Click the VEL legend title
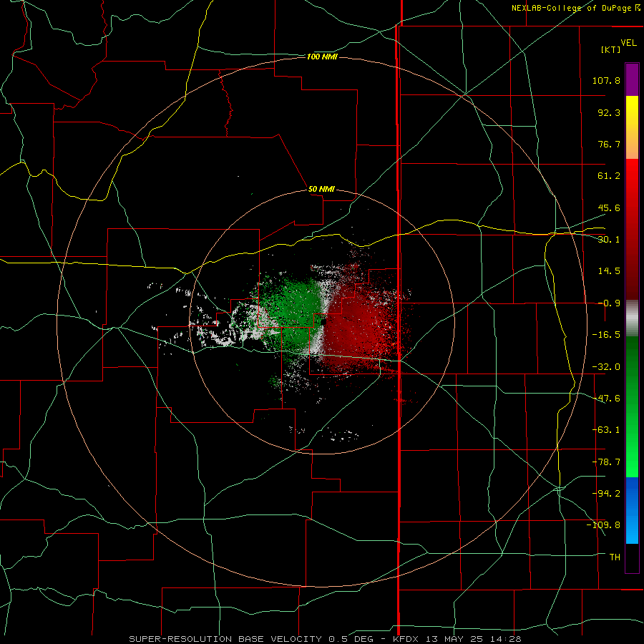The image size is (644, 644). [x=629, y=43]
